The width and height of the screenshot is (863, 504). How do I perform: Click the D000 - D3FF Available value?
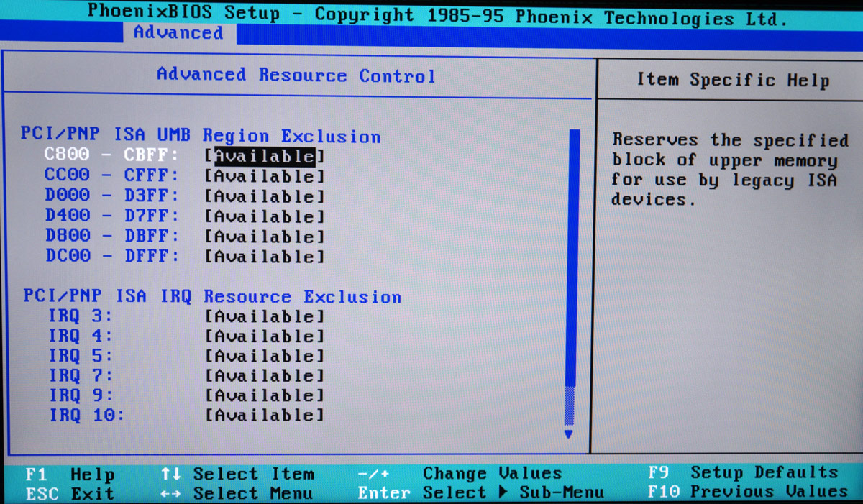pyautogui.click(x=264, y=196)
